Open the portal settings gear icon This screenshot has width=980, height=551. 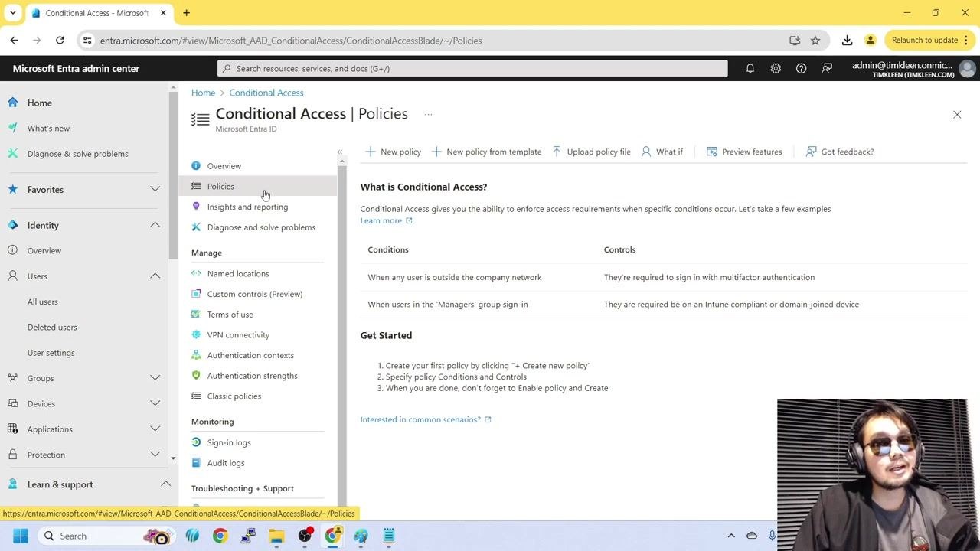[776, 68]
